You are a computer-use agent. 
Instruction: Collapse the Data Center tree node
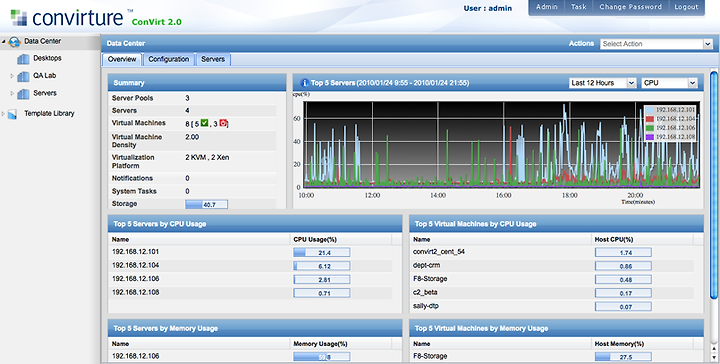point(4,41)
